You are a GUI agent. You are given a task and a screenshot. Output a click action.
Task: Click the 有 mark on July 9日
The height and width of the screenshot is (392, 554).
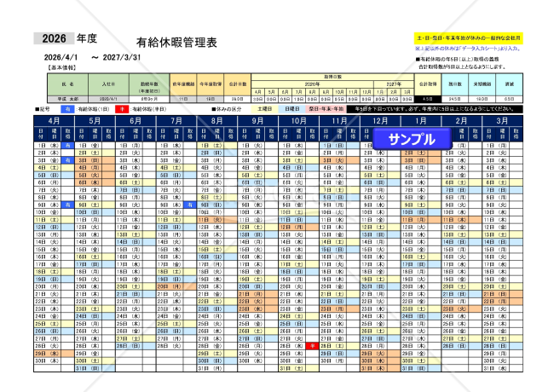(190, 205)
